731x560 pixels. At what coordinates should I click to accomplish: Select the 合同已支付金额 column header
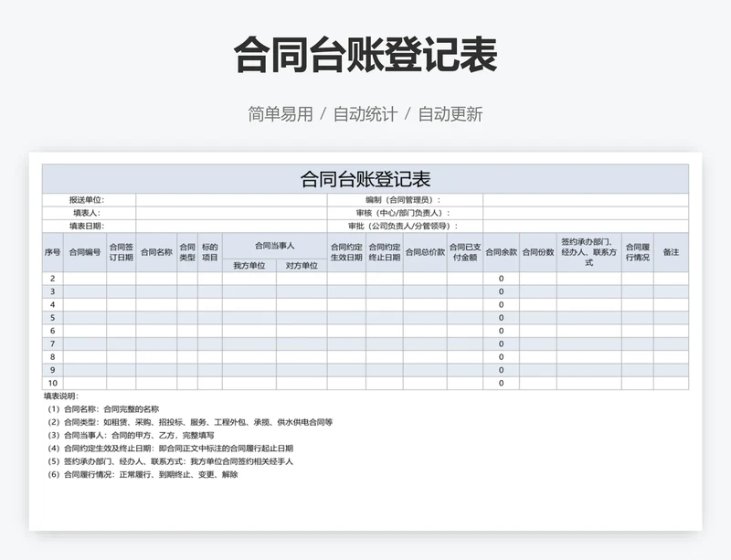point(465,252)
